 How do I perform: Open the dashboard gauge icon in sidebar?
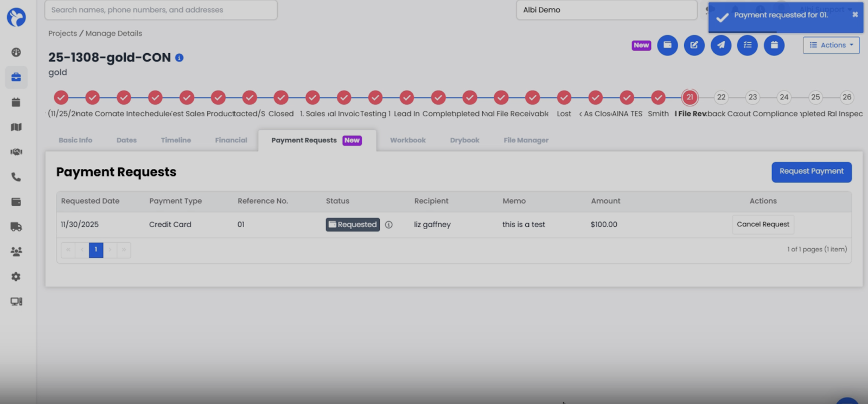tap(16, 52)
